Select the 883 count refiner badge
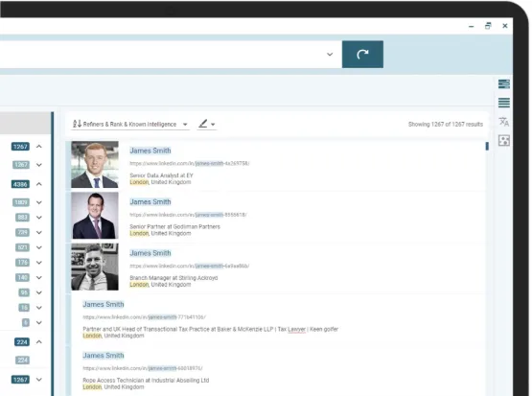Viewport: 532px width, 396px height. tap(22, 217)
